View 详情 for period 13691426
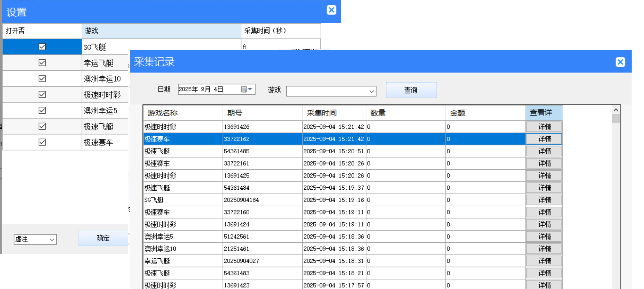The image size is (644, 289). click(x=544, y=127)
